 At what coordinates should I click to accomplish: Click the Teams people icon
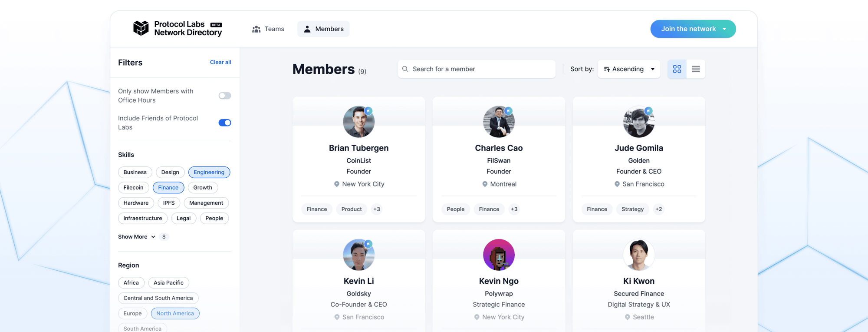[x=256, y=29]
